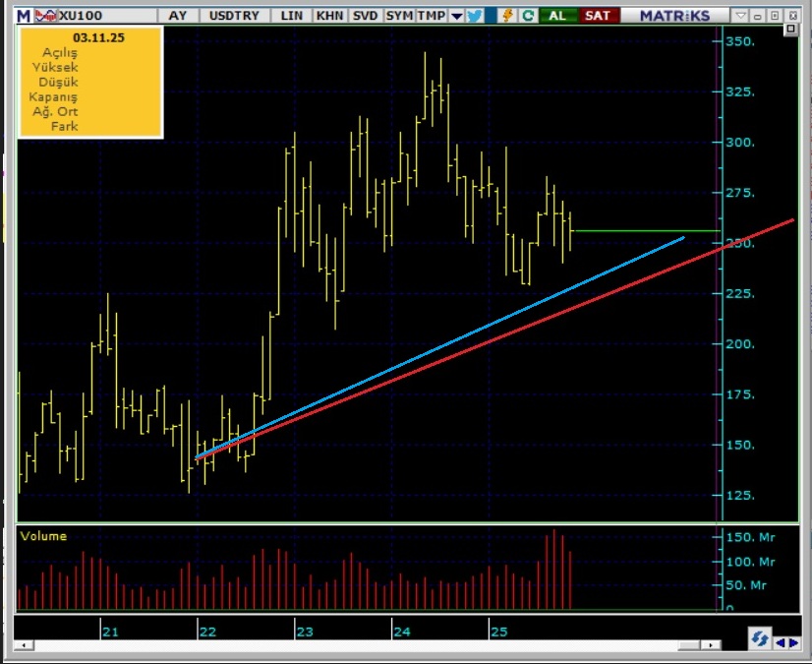Click the blue left arrow navigation icon
The width and height of the screenshot is (812, 664).
click(x=781, y=642)
